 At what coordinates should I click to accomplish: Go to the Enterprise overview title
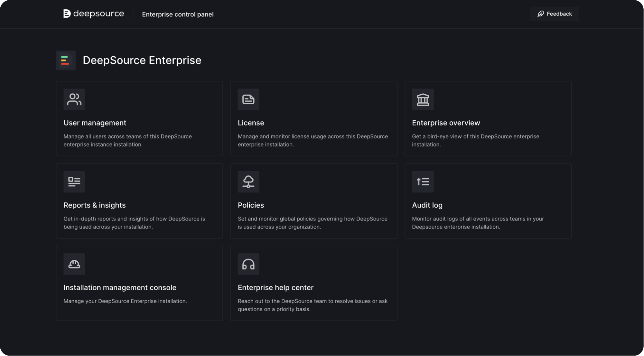coord(446,123)
